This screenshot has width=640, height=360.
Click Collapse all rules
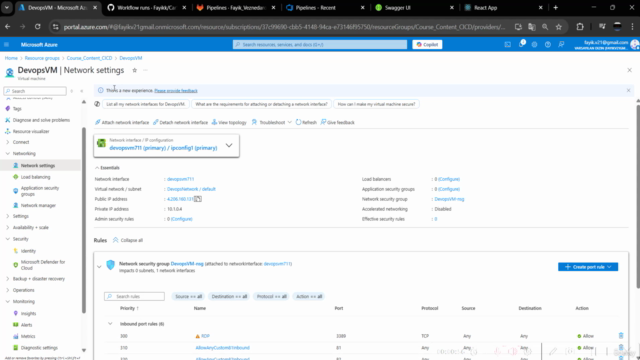[128, 240]
